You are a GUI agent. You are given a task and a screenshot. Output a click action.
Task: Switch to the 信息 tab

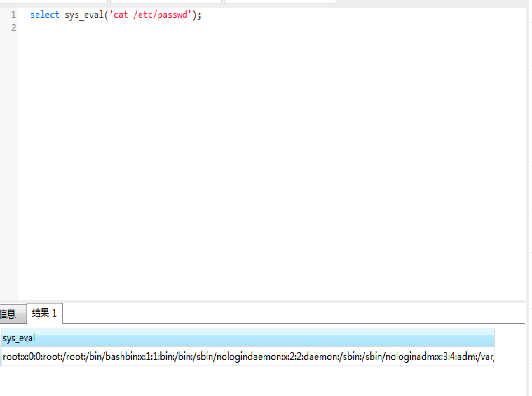[9, 314]
